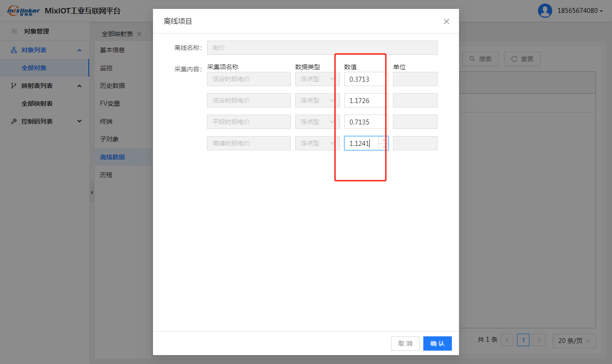Click the 确认 button

[437, 343]
